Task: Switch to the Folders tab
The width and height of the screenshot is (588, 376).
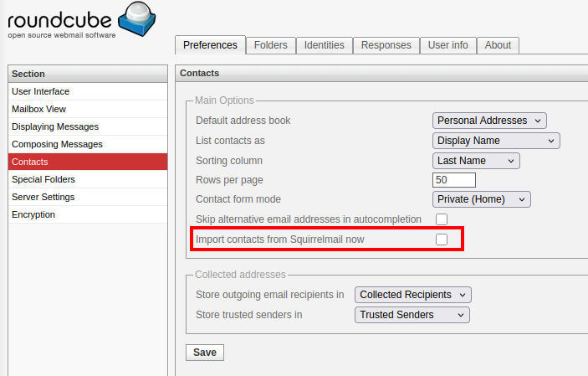Action: (270, 45)
